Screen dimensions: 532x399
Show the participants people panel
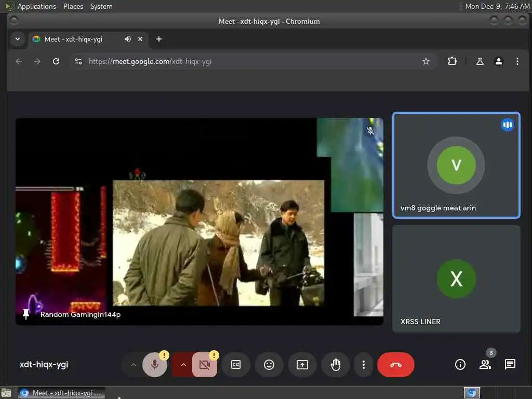pos(485,364)
